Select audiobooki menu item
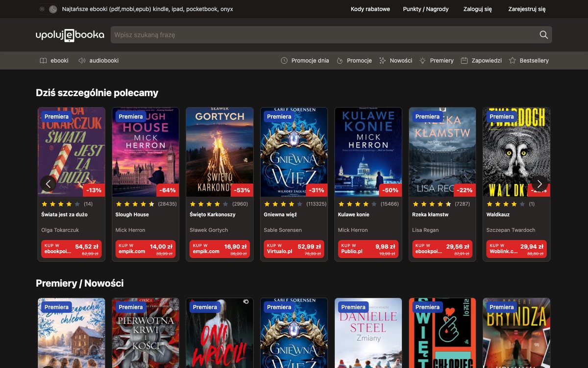The image size is (588, 368). tap(104, 61)
